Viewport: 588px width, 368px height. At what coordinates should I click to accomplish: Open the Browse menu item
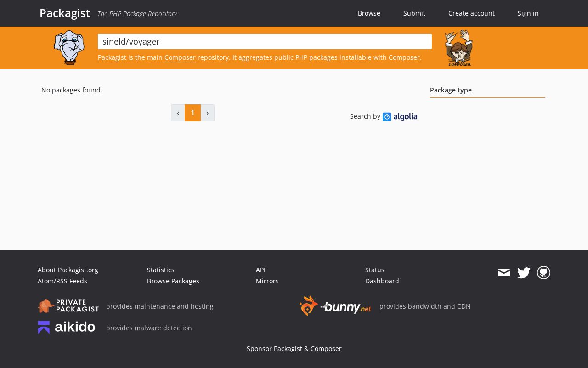[x=369, y=13]
